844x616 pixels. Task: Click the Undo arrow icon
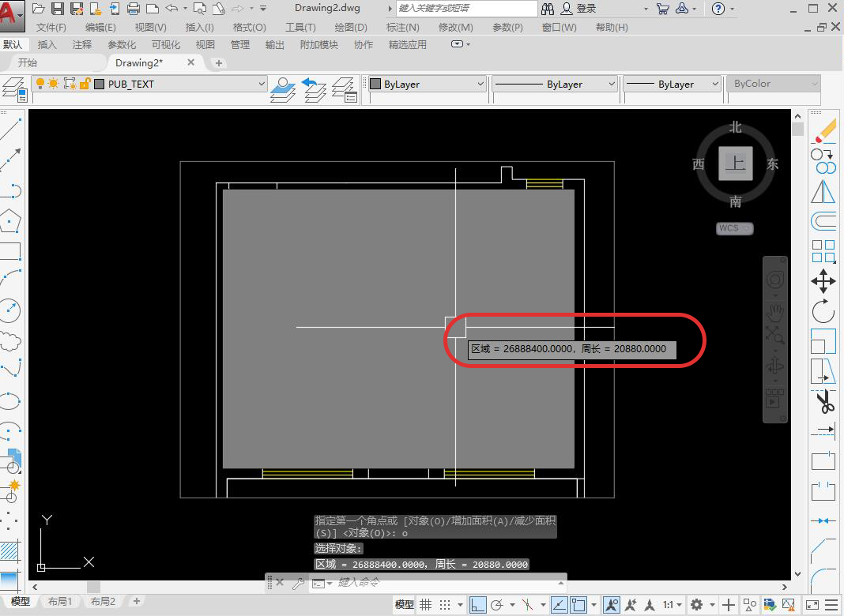tap(171, 9)
